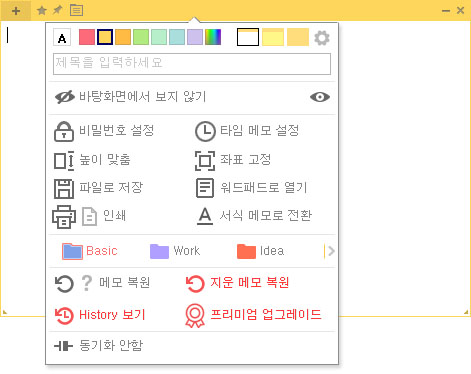Close the memo window
The height and width of the screenshot is (374, 471).
[x=461, y=10]
